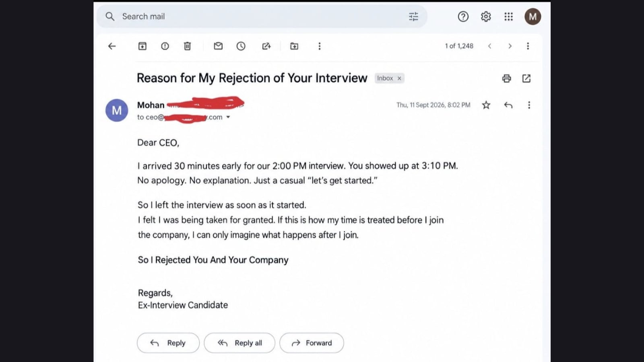Focus the Search mail field
Screen dimensions: 644x362
[262, 16]
